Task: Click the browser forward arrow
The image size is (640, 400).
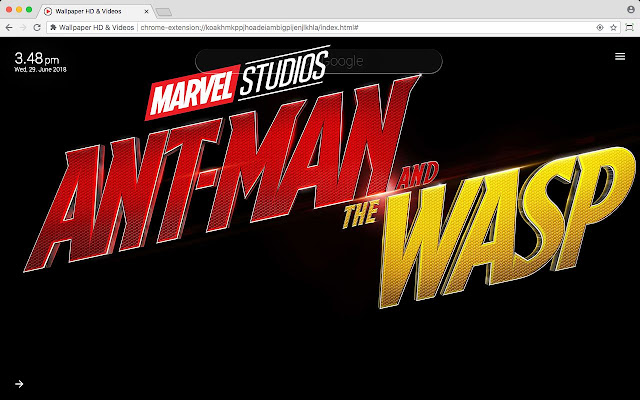Action: point(23,28)
